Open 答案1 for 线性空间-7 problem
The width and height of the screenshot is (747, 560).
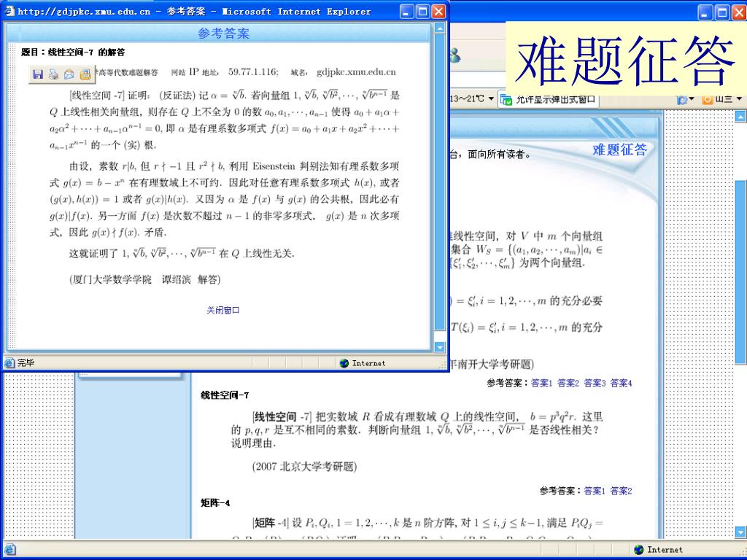coord(595,491)
